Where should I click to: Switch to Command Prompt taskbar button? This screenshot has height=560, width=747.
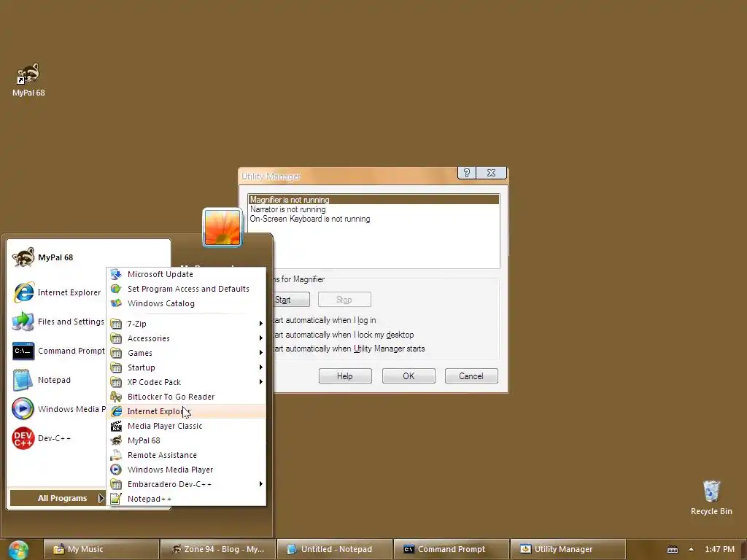(451, 550)
